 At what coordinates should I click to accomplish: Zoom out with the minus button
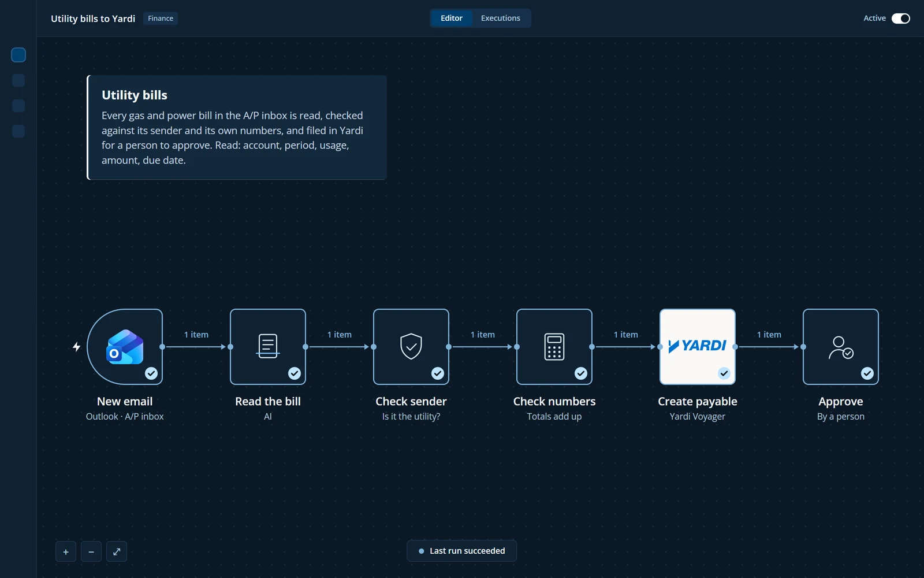[x=91, y=551]
